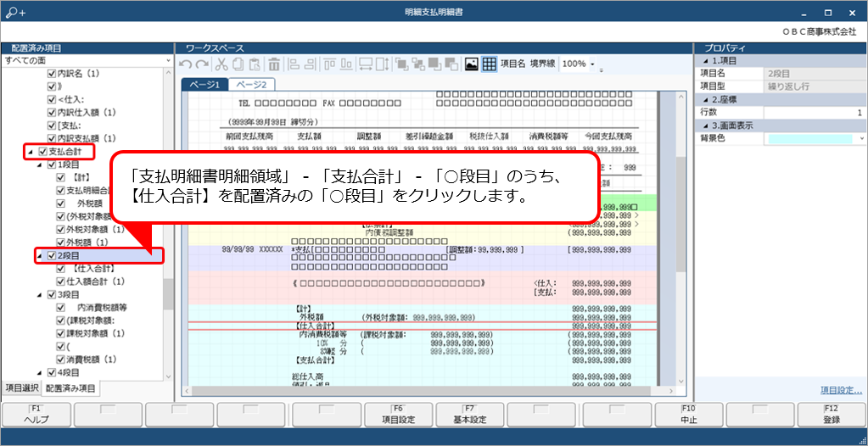Open the 背景色 color dropdown arrow
The width and height of the screenshot is (868, 446).
tap(862, 138)
